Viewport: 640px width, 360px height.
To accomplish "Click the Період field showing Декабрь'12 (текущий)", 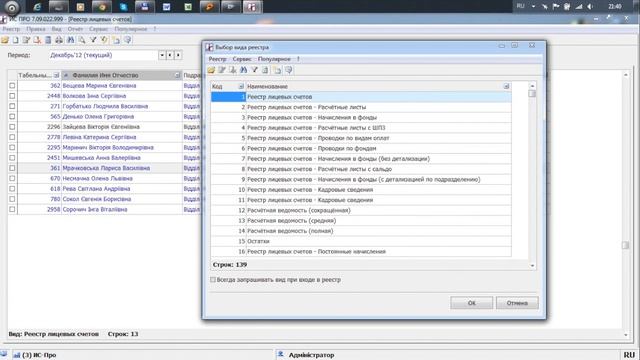I will (x=103, y=55).
